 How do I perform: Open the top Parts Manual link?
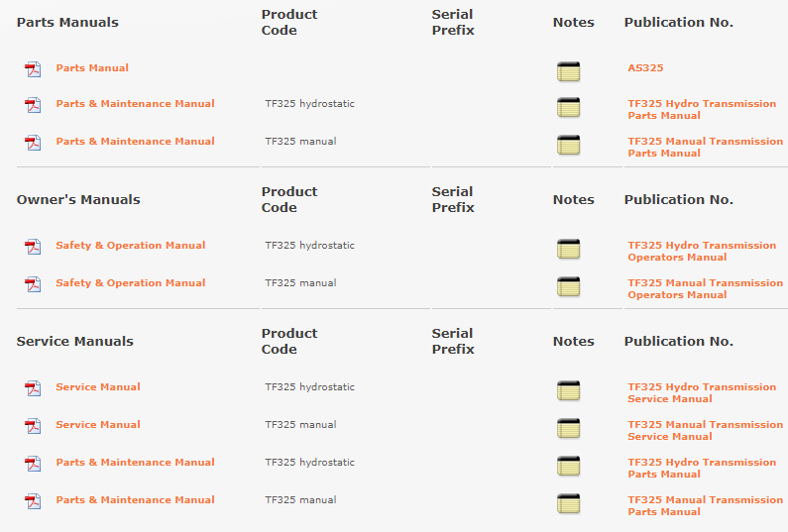click(92, 68)
